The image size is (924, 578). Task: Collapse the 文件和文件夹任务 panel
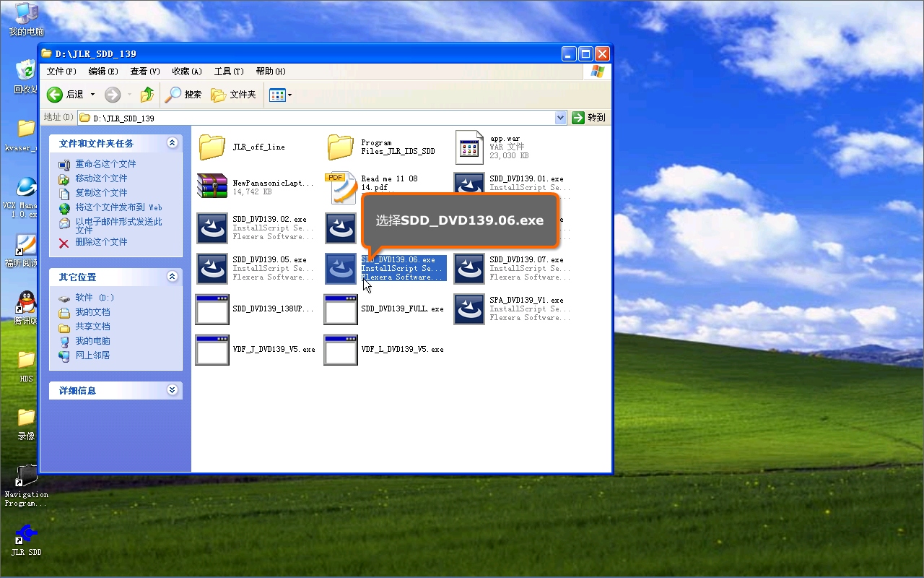pos(172,143)
